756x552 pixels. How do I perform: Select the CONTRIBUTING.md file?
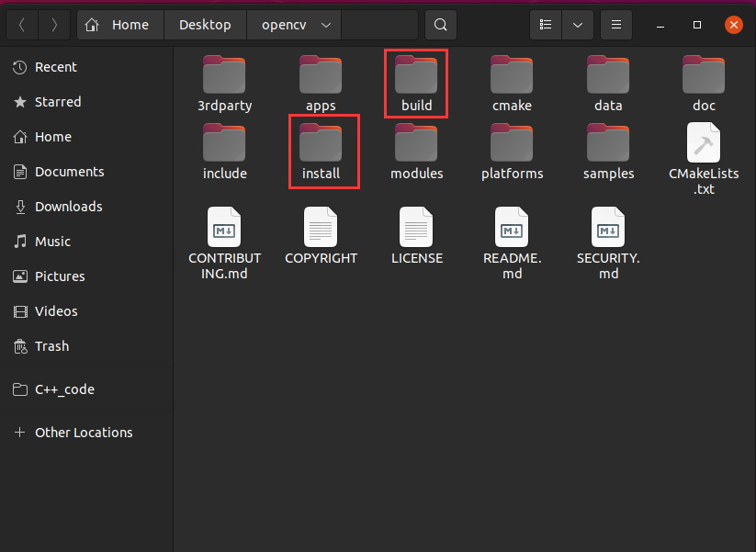224,243
